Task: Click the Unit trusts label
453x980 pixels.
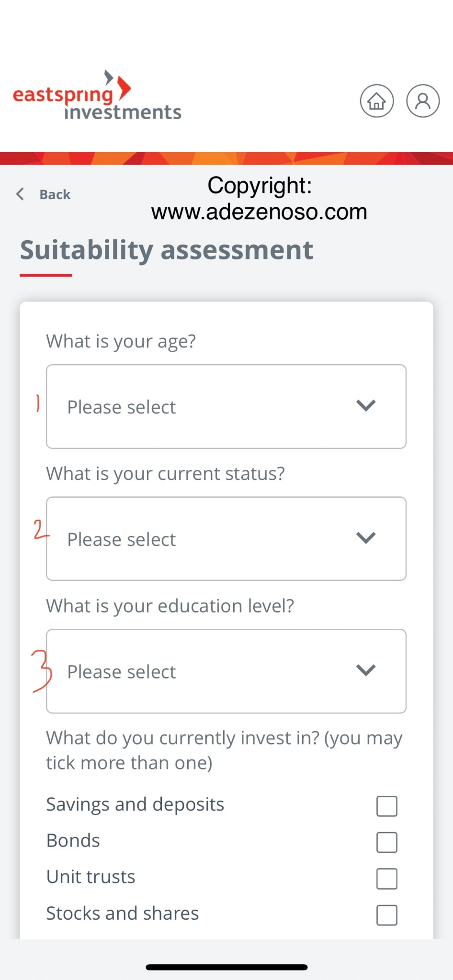Action: (x=91, y=877)
